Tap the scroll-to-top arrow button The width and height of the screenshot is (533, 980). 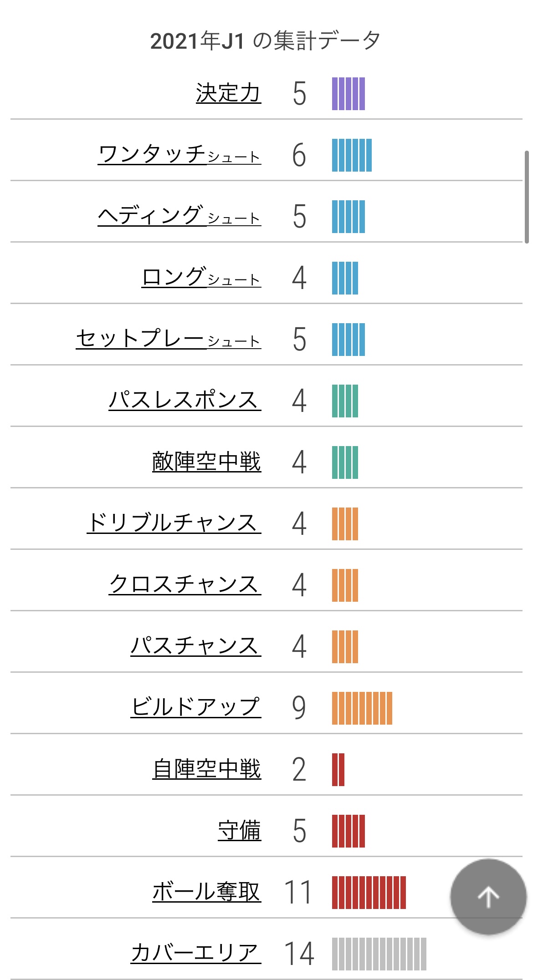click(488, 897)
